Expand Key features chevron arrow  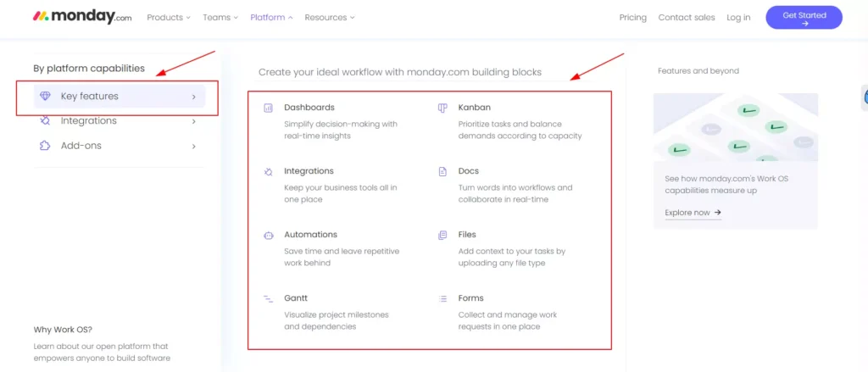194,97
